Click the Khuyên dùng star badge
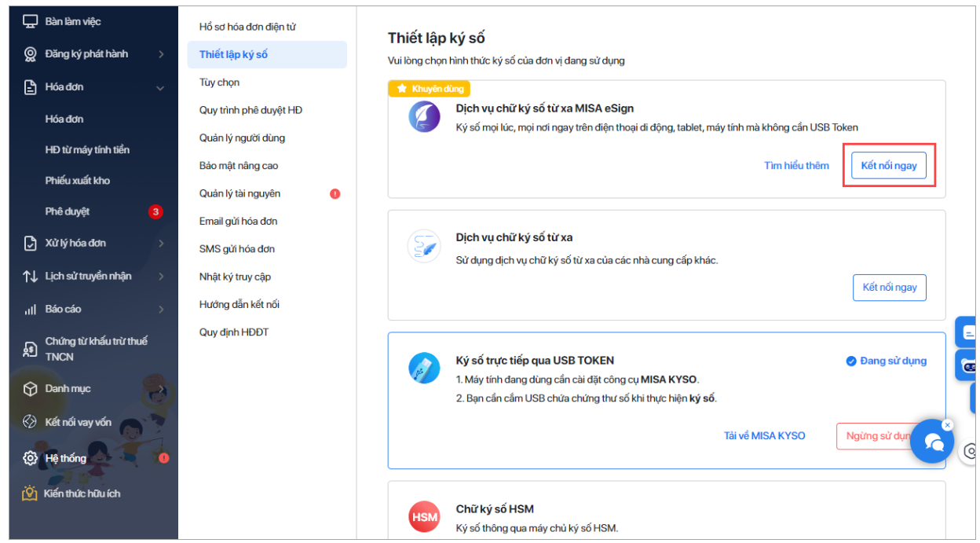The width and height of the screenshot is (980, 543). pyautogui.click(x=430, y=89)
